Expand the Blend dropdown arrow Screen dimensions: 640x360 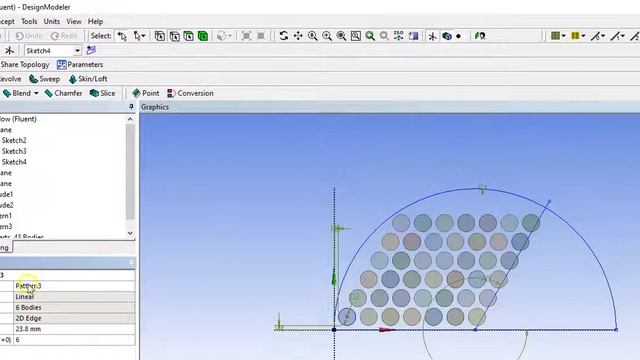[x=36, y=93]
